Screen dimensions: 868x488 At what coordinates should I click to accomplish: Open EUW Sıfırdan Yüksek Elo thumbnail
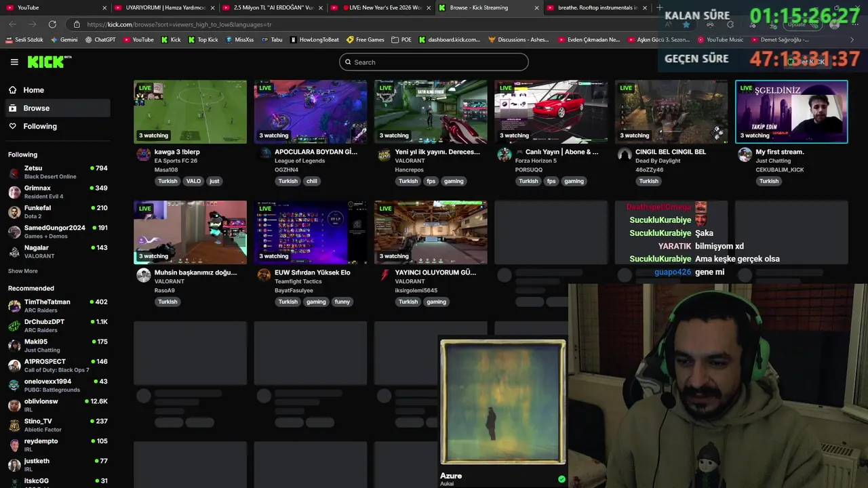(310, 232)
